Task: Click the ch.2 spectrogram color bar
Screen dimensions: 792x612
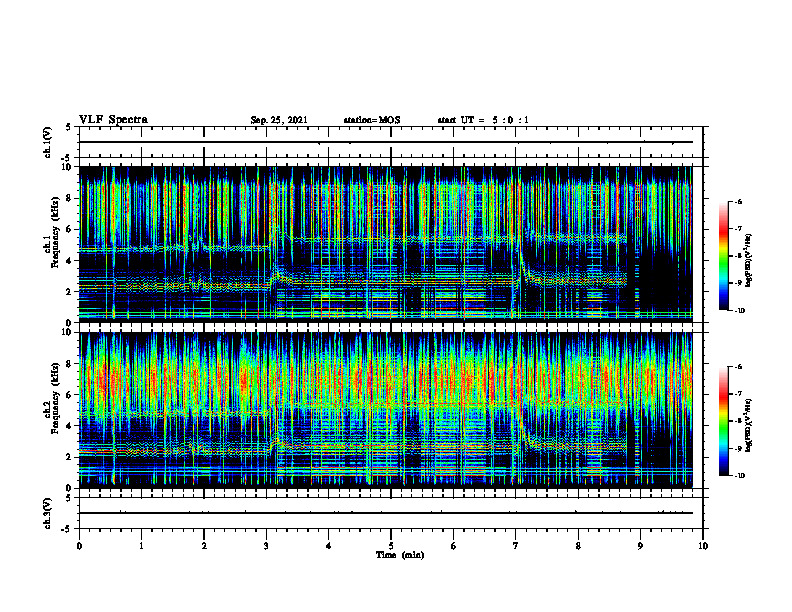Action: (x=724, y=421)
